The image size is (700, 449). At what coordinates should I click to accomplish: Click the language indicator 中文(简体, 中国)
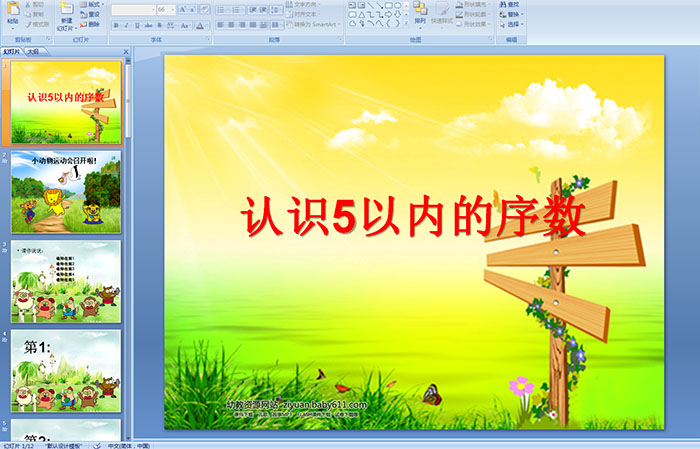(129, 445)
